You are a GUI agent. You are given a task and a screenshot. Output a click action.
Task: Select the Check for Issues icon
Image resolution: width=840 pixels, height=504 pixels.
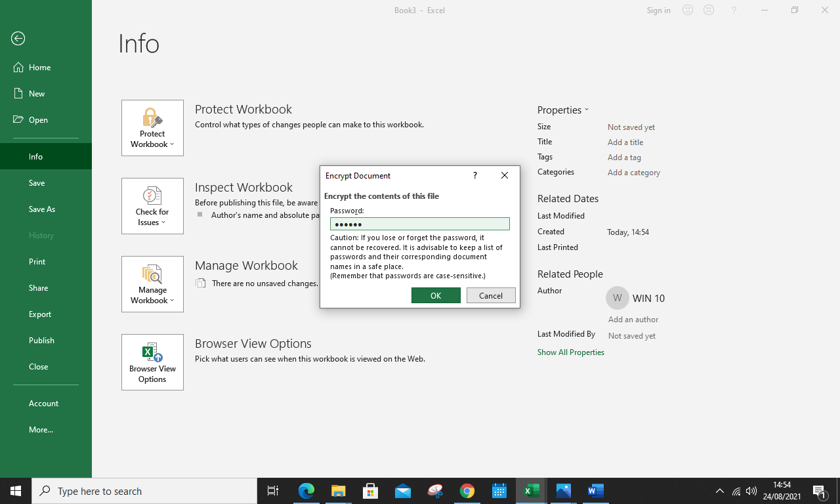152,196
